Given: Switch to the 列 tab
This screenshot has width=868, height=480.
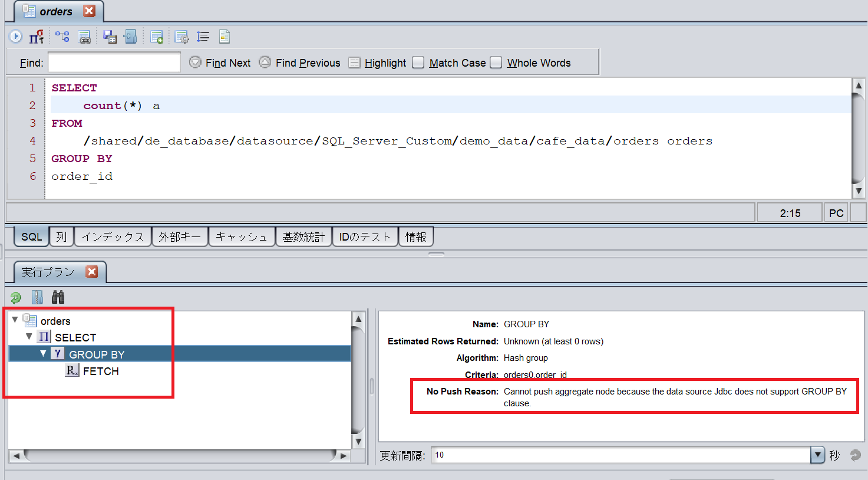Looking at the screenshot, I should pyautogui.click(x=61, y=236).
